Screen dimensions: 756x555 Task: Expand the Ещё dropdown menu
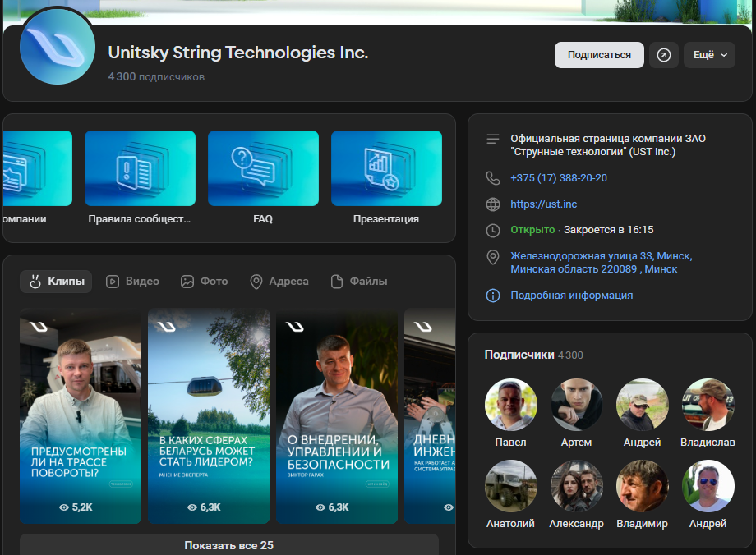point(709,55)
